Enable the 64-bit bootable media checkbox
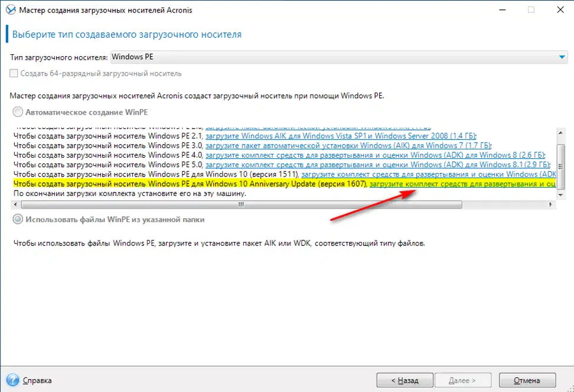Screen dimensions: 574x392 (x=14, y=73)
